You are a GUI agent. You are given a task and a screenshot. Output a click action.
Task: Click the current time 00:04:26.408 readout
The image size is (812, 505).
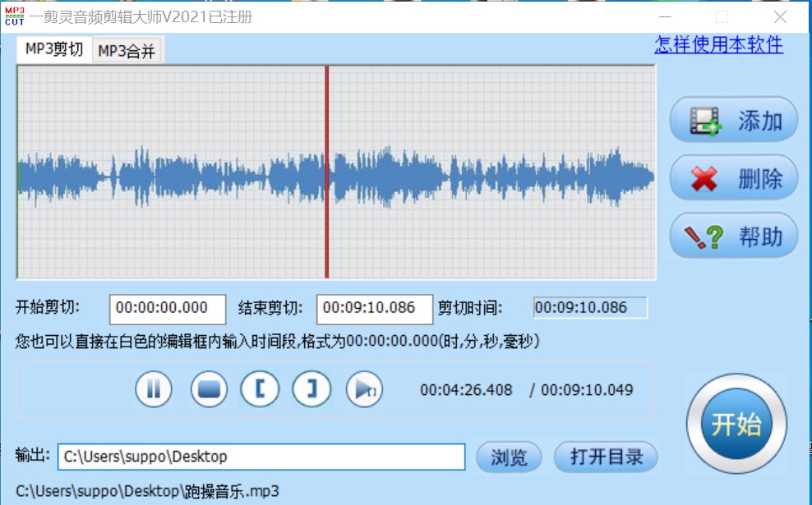tap(466, 389)
